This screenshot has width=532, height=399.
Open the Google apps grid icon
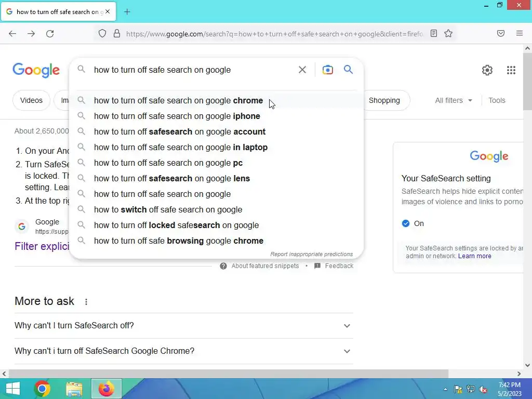pyautogui.click(x=511, y=70)
